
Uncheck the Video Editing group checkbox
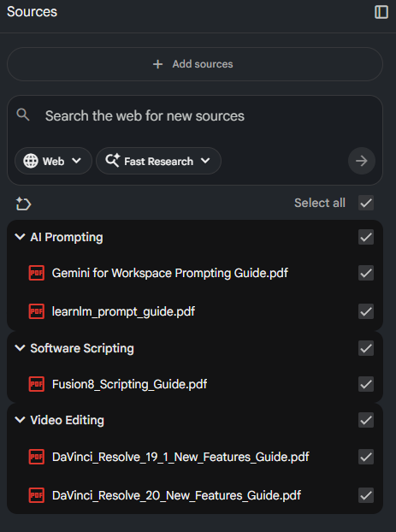click(366, 420)
